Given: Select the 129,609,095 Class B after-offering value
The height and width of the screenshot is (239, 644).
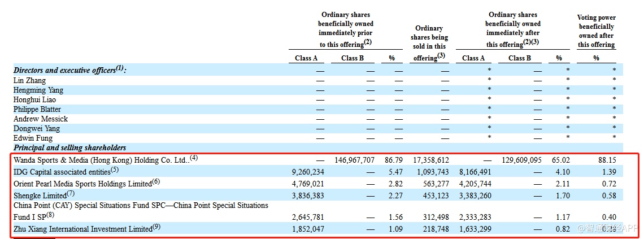Looking at the screenshot, I should pyautogui.click(x=521, y=160).
